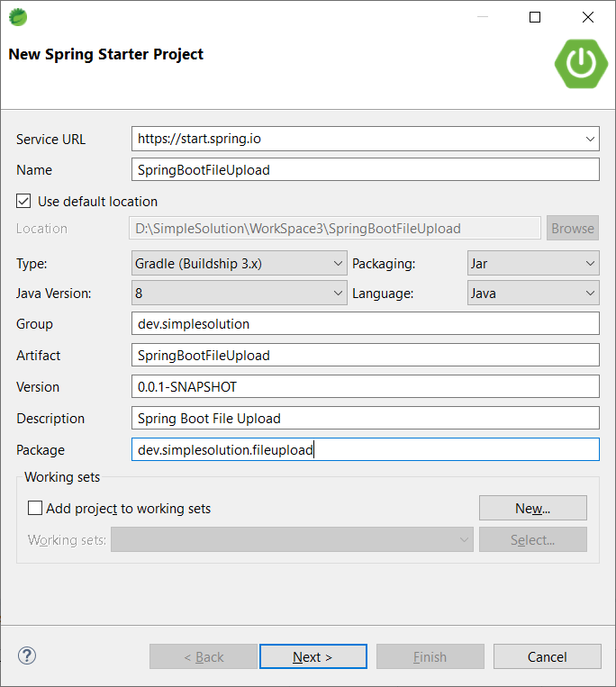Close the dialog with the X button
Image resolution: width=616 pixels, height=687 pixels.
tap(588, 17)
